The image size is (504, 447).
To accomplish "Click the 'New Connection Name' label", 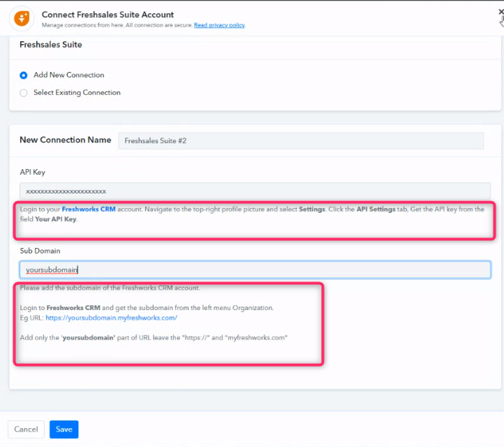I will pyautogui.click(x=66, y=140).
